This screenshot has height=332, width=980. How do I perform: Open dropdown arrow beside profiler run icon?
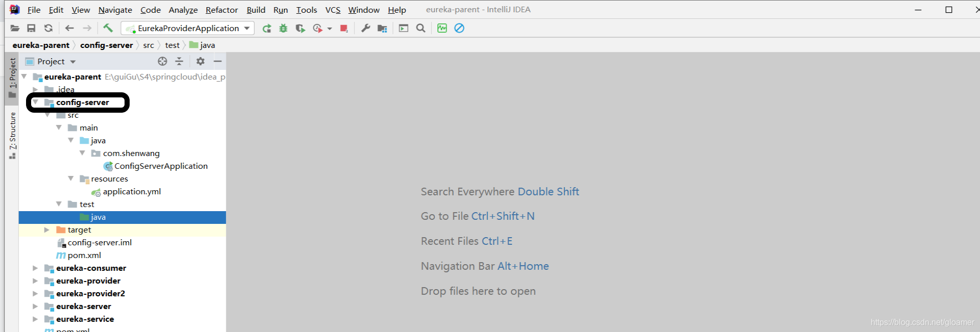pos(330,29)
